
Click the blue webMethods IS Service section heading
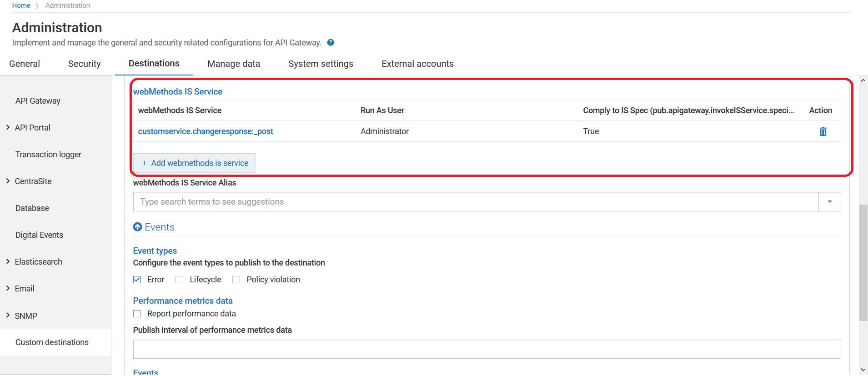point(178,92)
